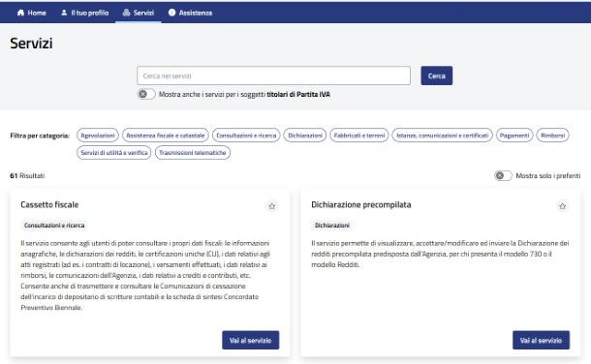This screenshot has height=364, width=591.
Task: Click the Servizi tab icon
Action: pyautogui.click(x=126, y=13)
